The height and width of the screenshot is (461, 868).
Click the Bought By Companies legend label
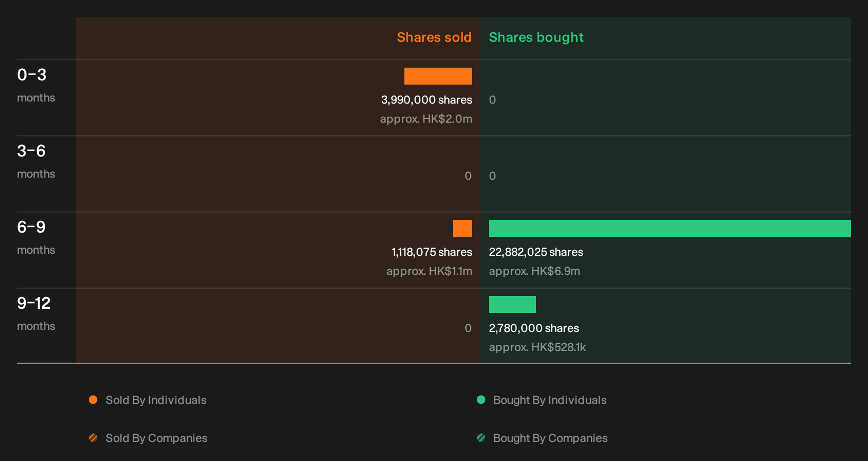point(550,438)
